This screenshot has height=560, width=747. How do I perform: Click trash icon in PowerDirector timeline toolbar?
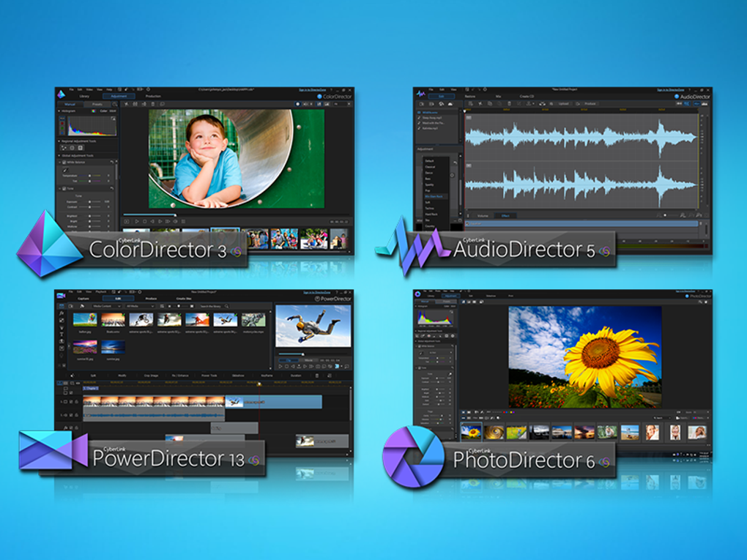pyautogui.click(x=317, y=376)
